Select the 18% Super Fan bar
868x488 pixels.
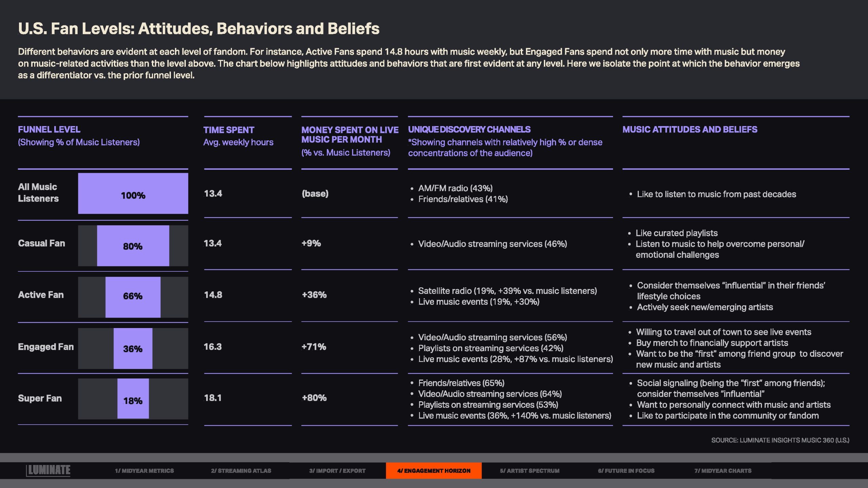(x=133, y=399)
